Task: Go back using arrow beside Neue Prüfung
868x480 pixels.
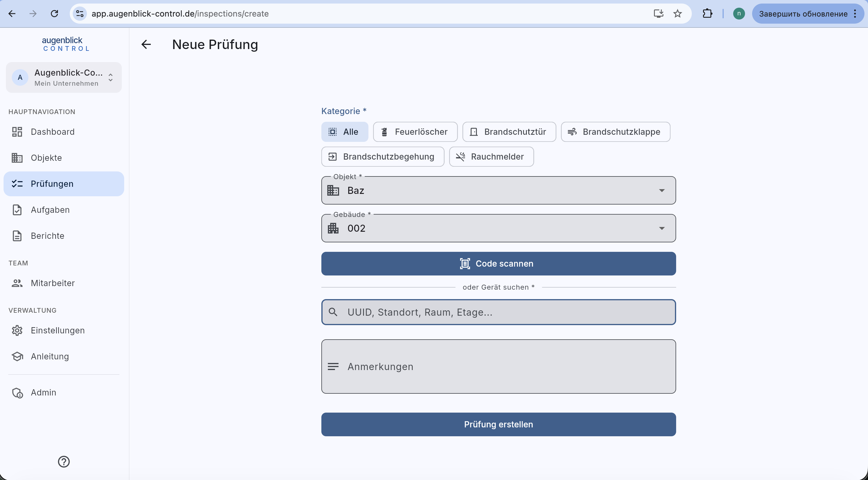Action: pos(146,44)
